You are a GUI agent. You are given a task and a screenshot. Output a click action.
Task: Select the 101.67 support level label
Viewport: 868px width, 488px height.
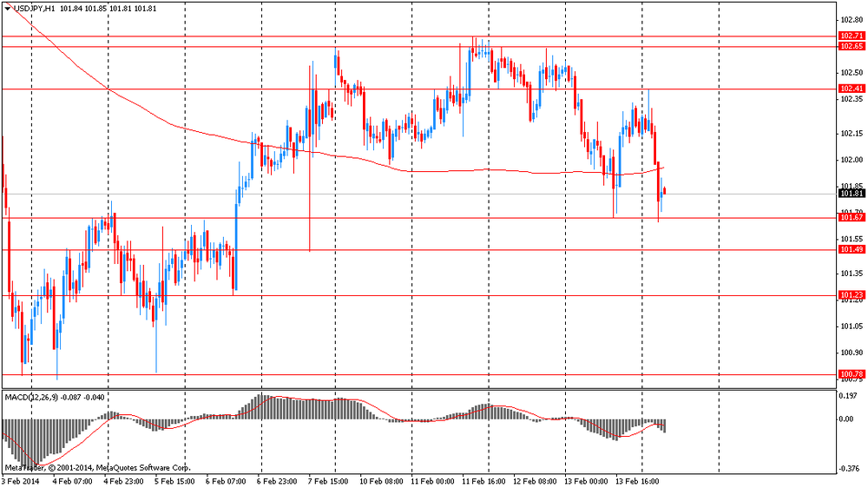pos(851,218)
